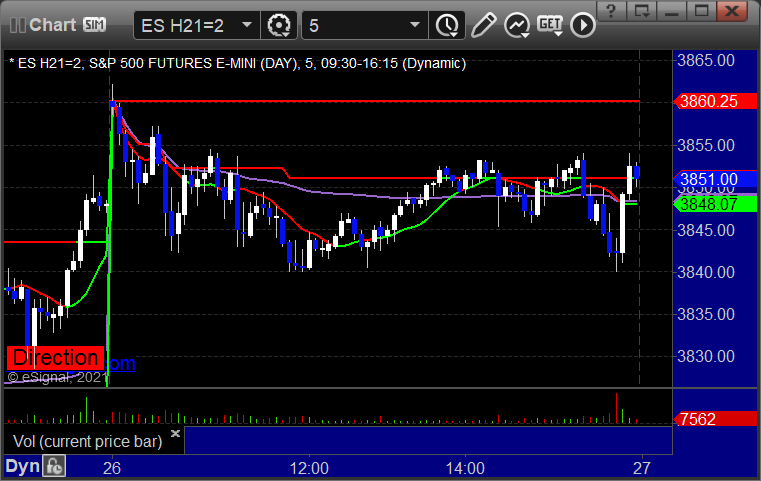Click the chart title ES H21=2 S&P 500 text
Viewport: 761px width, 481px height.
(x=237, y=64)
